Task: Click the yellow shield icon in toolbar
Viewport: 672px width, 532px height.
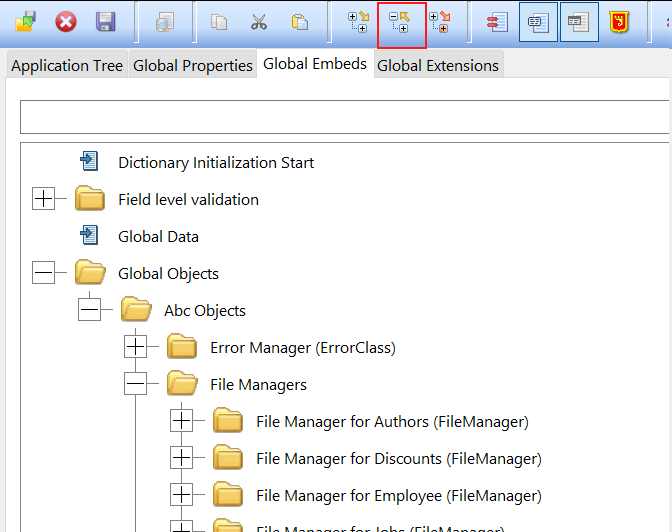Action: tap(619, 22)
